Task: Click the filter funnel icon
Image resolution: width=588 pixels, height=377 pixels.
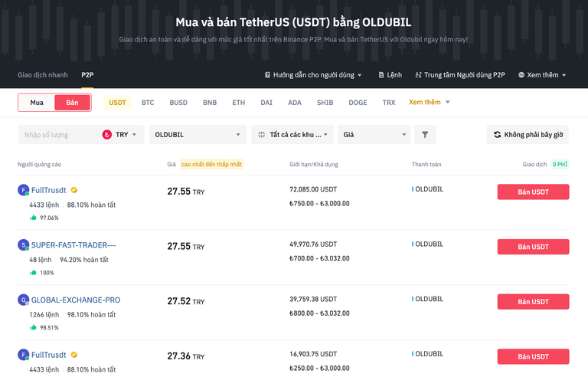Action: point(425,135)
